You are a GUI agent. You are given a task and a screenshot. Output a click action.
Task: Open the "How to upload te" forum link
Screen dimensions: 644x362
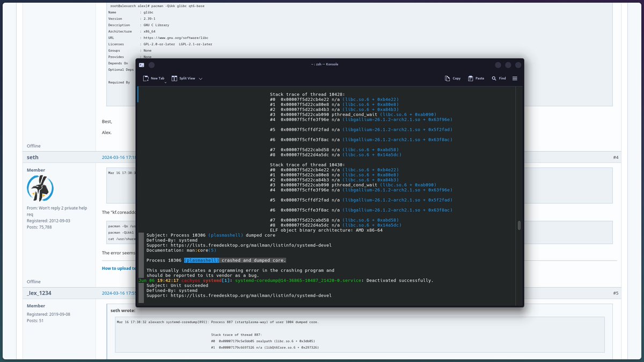pos(119,268)
